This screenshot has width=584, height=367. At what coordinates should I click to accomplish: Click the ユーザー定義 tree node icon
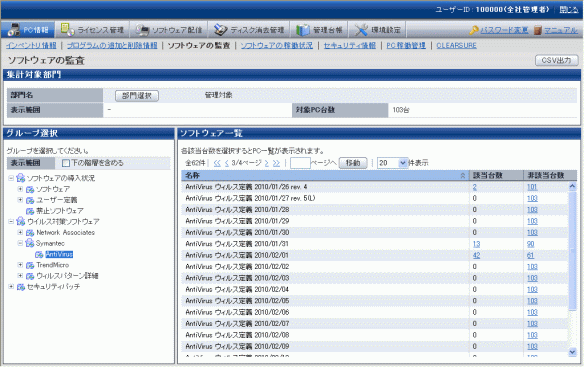(x=30, y=200)
